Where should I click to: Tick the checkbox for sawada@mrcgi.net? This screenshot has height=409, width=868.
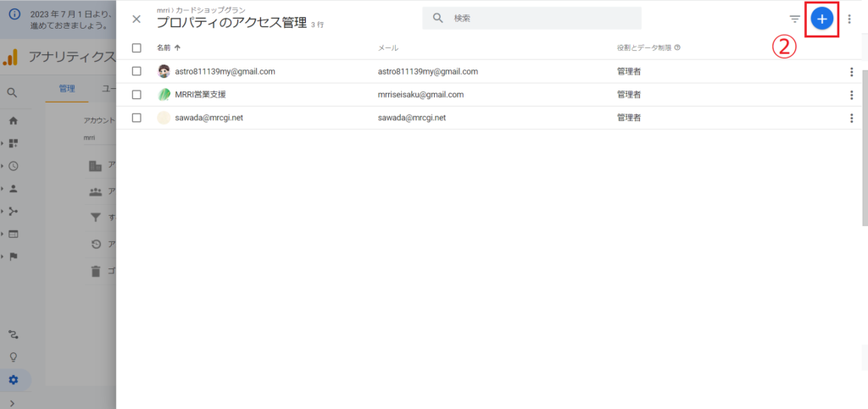click(x=136, y=118)
